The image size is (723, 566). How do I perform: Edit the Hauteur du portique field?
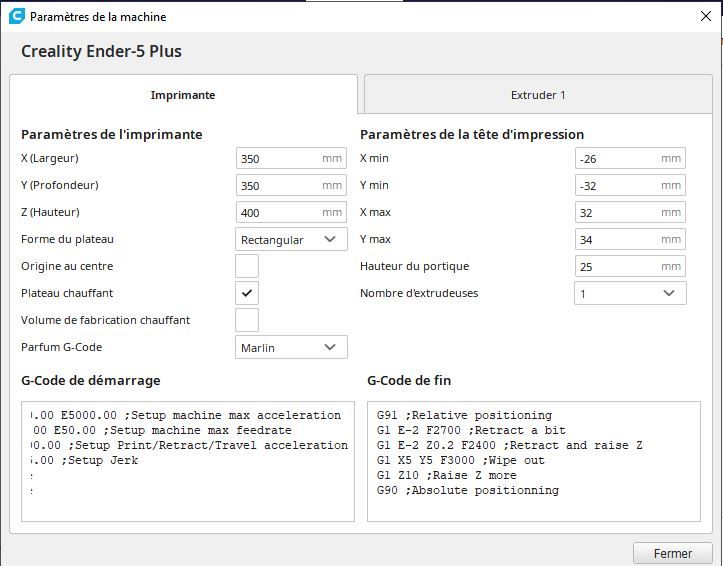click(x=630, y=266)
